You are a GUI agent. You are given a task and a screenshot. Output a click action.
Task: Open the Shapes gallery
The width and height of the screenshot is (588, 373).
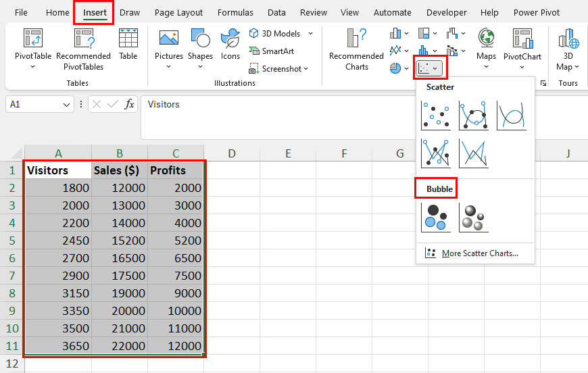(x=200, y=49)
